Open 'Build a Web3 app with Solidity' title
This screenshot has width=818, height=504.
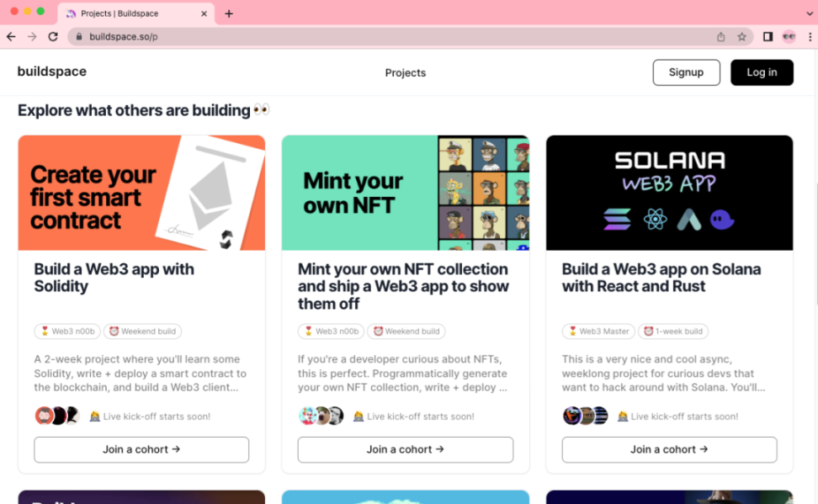click(114, 278)
